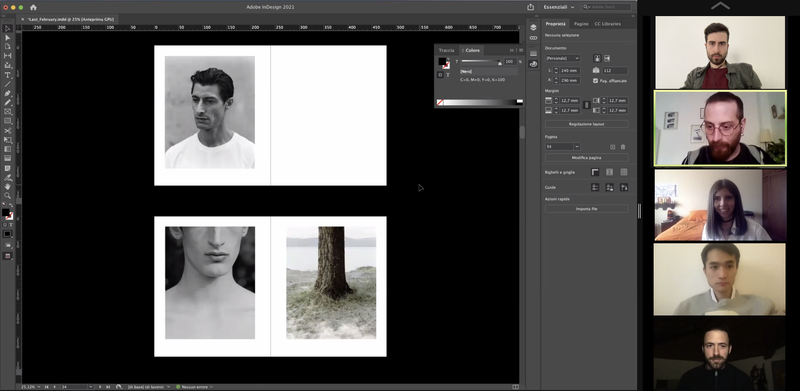Click the Modifica pagina button

(x=586, y=158)
